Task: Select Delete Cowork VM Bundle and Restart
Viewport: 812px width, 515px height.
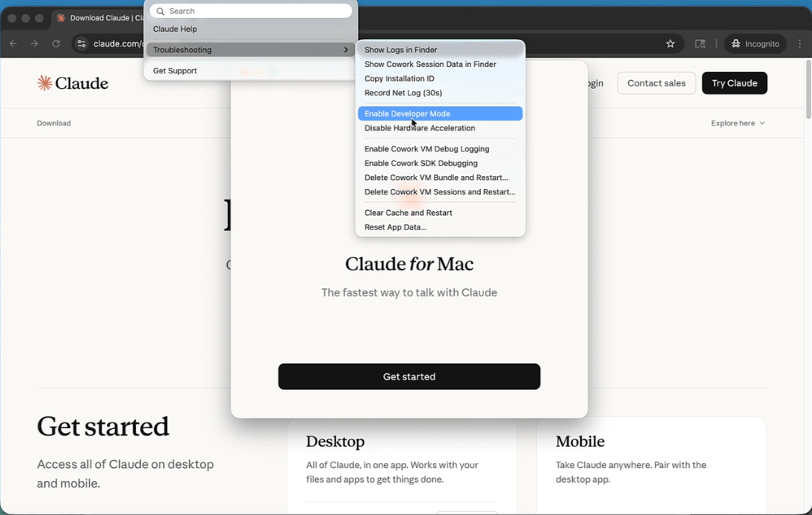Action: tap(440, 177)
